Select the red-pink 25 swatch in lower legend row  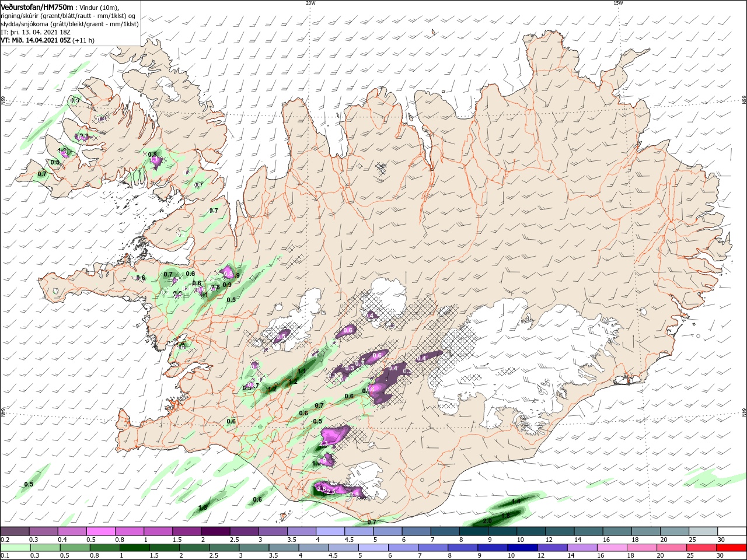tap(701, 548)
